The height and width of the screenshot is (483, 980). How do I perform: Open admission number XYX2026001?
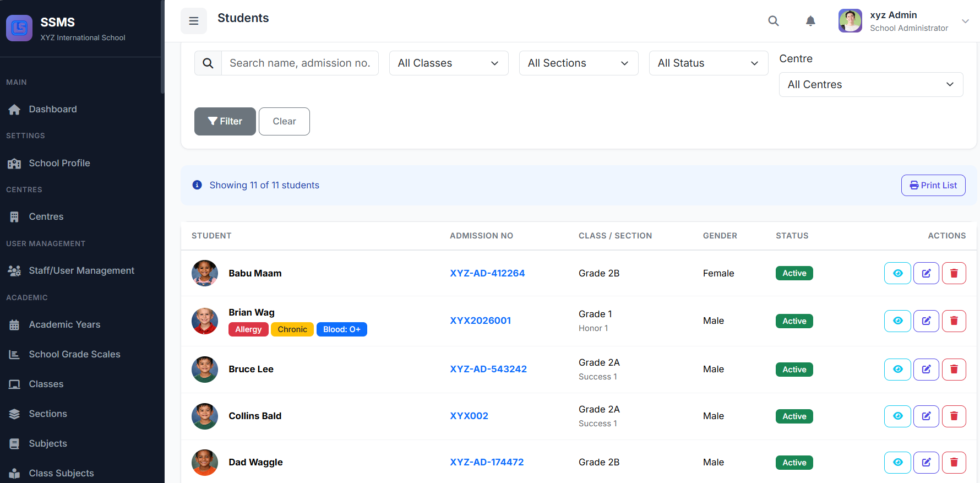click(480, 321)
